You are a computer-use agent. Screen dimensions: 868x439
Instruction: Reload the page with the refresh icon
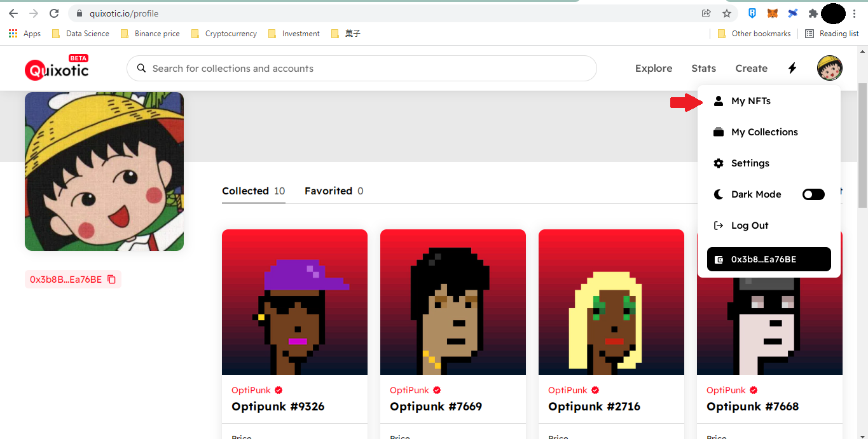pos(54,13)
